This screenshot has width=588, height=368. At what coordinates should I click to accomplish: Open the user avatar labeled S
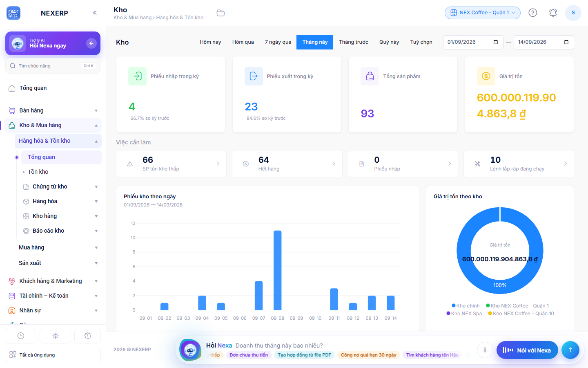pos(573,13)
